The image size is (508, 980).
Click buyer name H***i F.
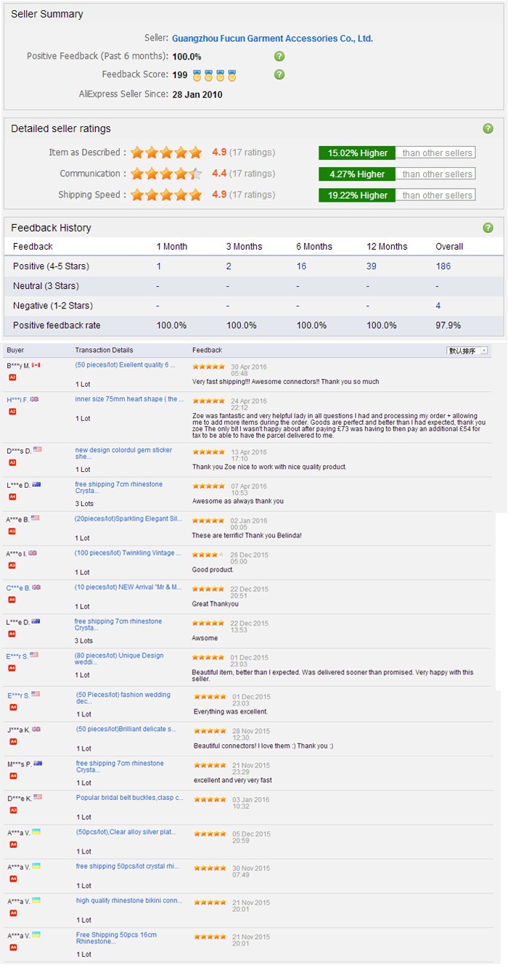tap(18, 399)
